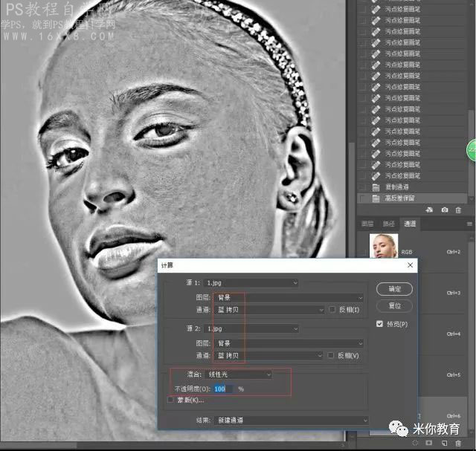The image size is (476, 451).
Task: Tick the 蒙版(K) mask checkbox
Action: 170,400
